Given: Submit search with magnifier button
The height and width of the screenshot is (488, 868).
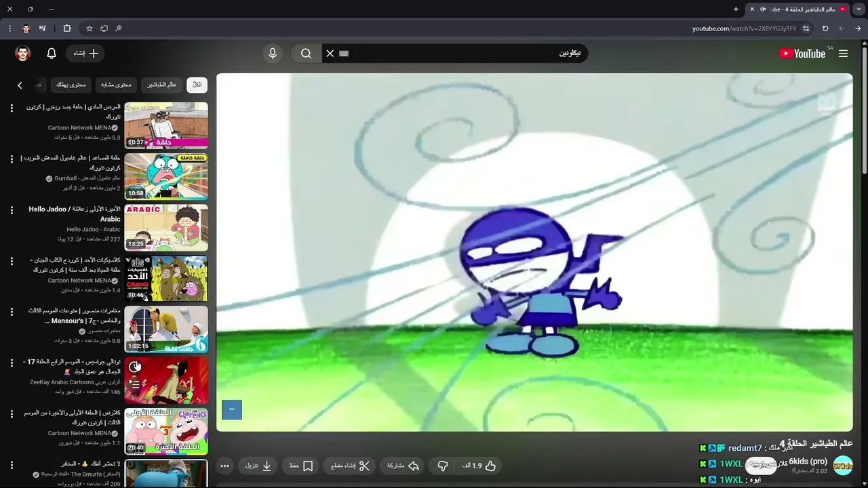Looking at the screenshot, I should 306,54.
